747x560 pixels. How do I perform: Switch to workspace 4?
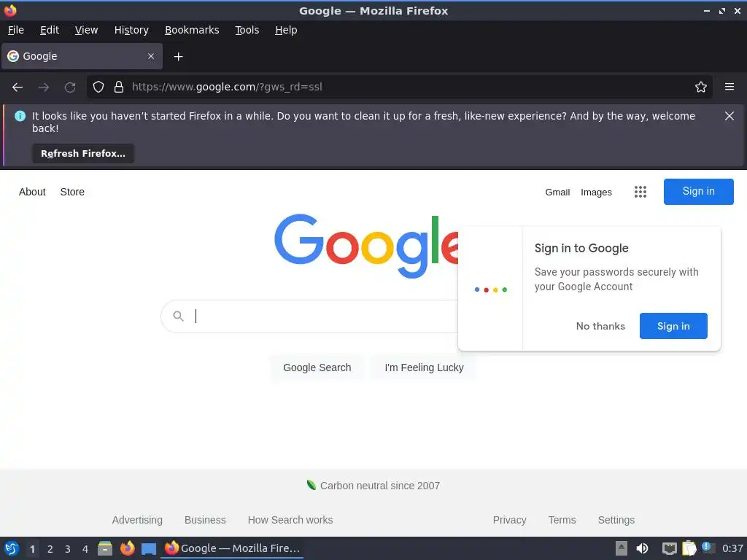pos(85,549)
